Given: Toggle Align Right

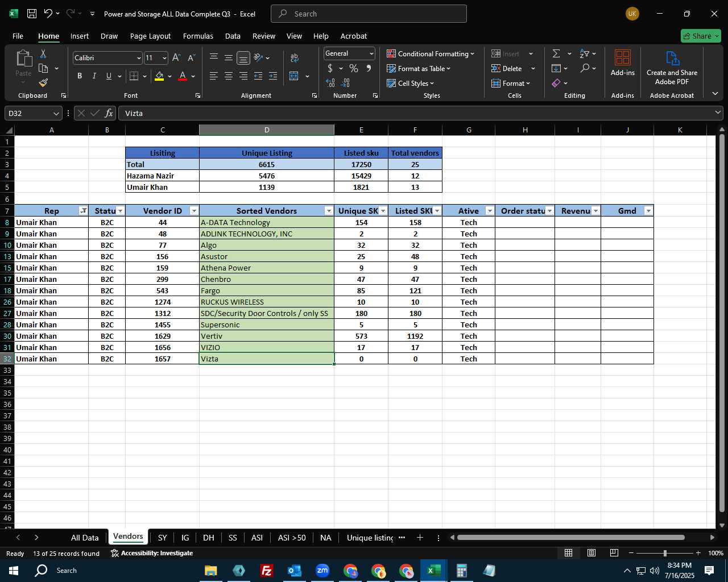Looking at the screenshot, I should (243, 76).
